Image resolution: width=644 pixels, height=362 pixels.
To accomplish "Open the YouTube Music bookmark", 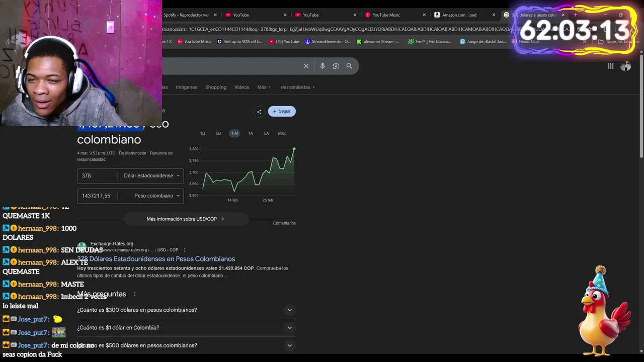I will point(195,42).
